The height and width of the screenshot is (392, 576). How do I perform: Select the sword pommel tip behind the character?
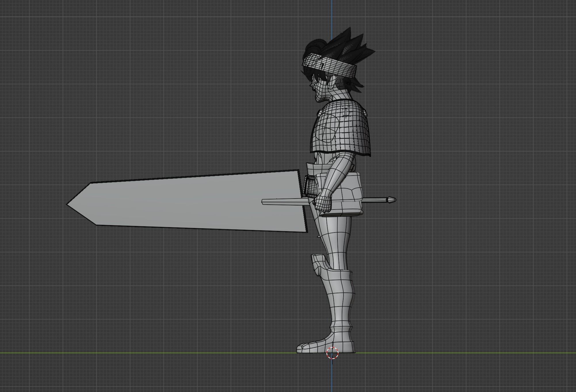pyautogui.click(x=391, y=200)
